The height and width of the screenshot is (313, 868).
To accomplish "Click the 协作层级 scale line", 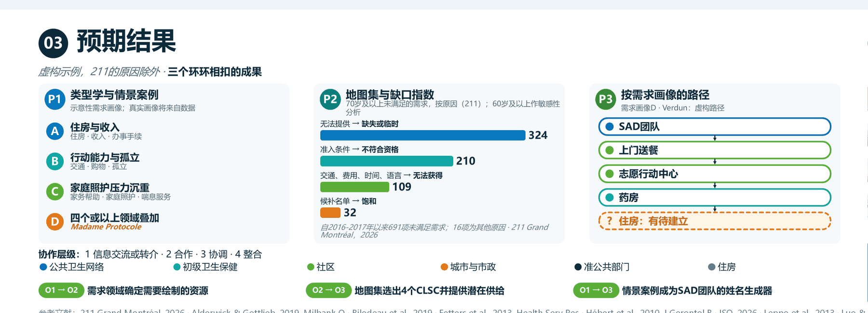I will pos(150,254).
